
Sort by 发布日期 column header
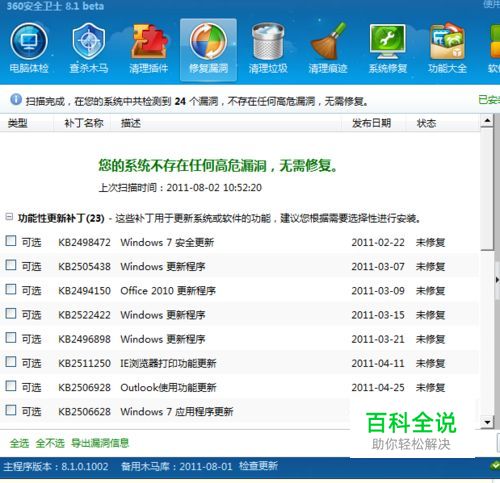371,123
